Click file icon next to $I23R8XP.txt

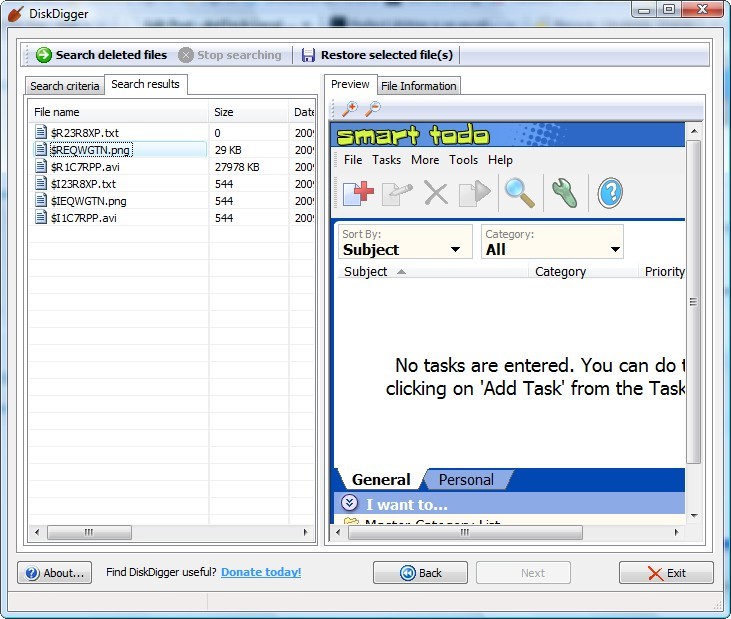pos(41,183)
